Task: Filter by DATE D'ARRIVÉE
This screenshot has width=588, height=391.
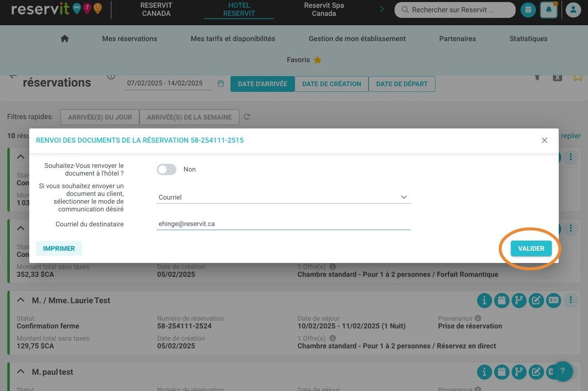Action: click(263, 84)
